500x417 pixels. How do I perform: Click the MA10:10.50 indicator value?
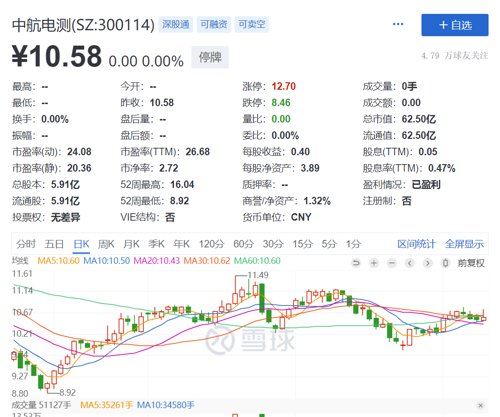coord(107,261)
